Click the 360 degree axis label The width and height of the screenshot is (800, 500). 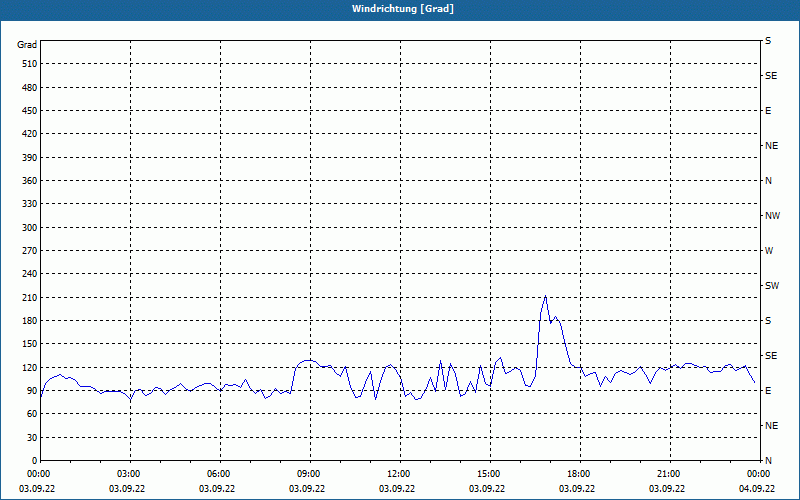(x=29, y=181)
